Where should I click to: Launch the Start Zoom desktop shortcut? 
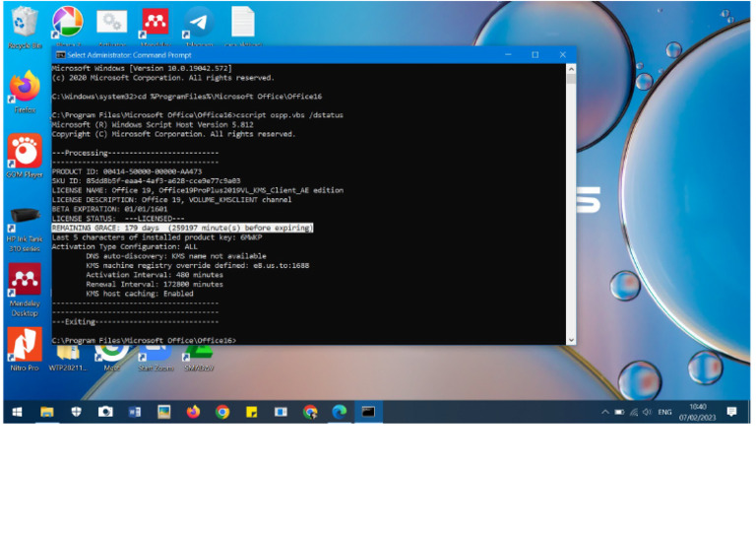156,358
